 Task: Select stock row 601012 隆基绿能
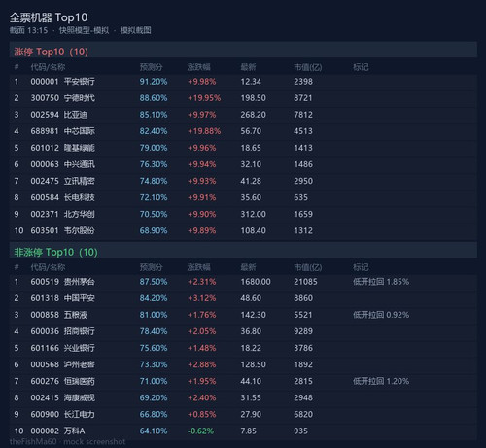(243, 148)
